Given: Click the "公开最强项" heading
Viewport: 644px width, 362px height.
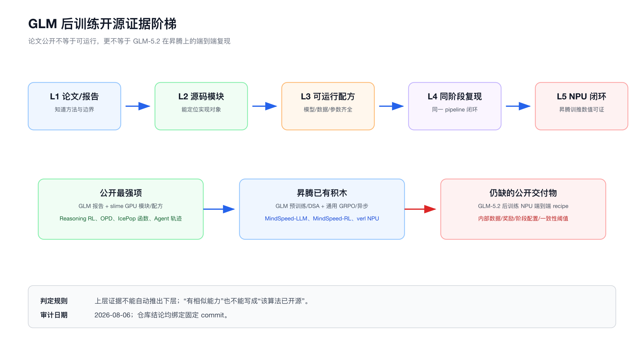Looking at the screenshot, I should (121, 193).
